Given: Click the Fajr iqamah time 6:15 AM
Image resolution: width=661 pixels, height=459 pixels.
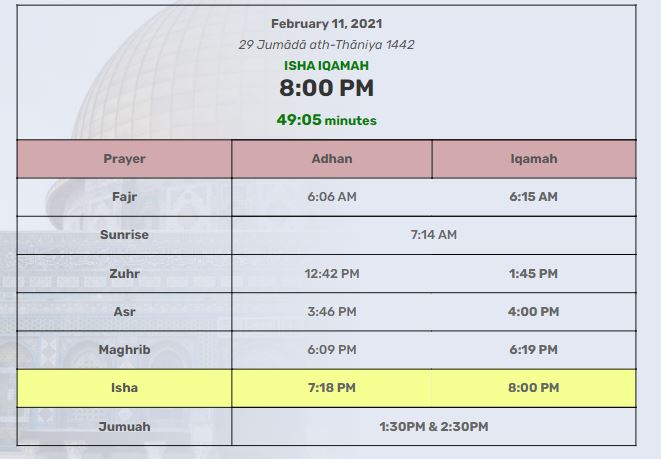Looking at the screenshot, I should pyautogui.click(x=533, y=197).
